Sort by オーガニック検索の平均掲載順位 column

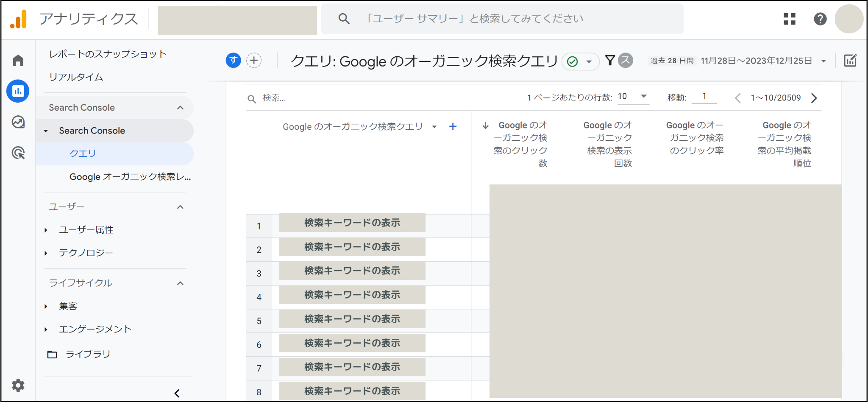tap(785, 144)
